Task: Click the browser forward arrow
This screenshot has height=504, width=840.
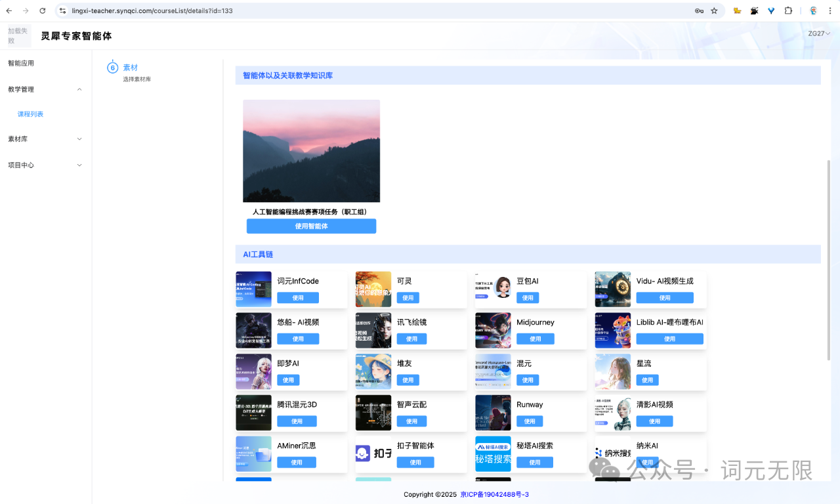Action: (26, 10)
